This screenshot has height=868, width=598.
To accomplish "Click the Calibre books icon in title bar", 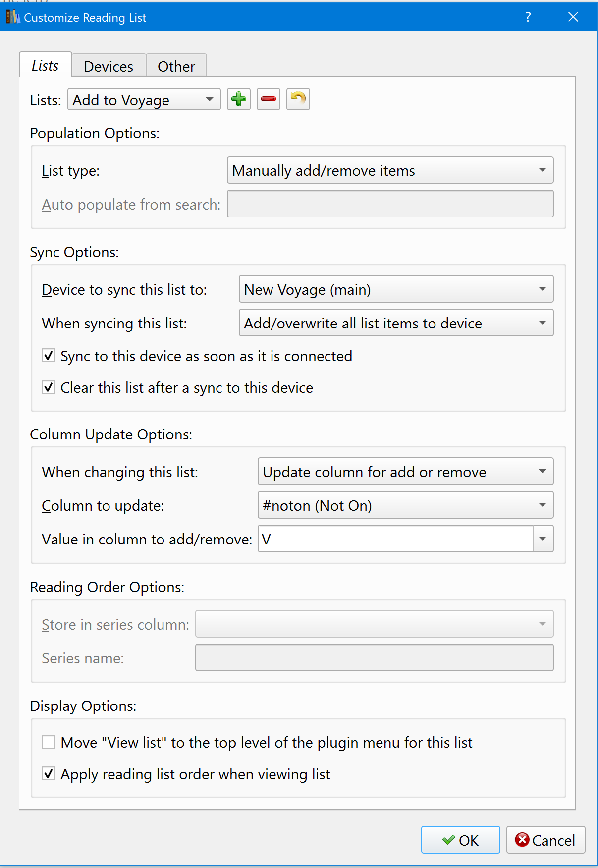I will (x=12, y=17).
